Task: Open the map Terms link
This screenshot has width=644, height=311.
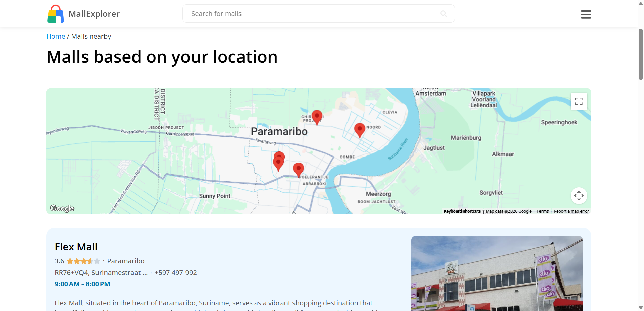Action: click(542, 211)
